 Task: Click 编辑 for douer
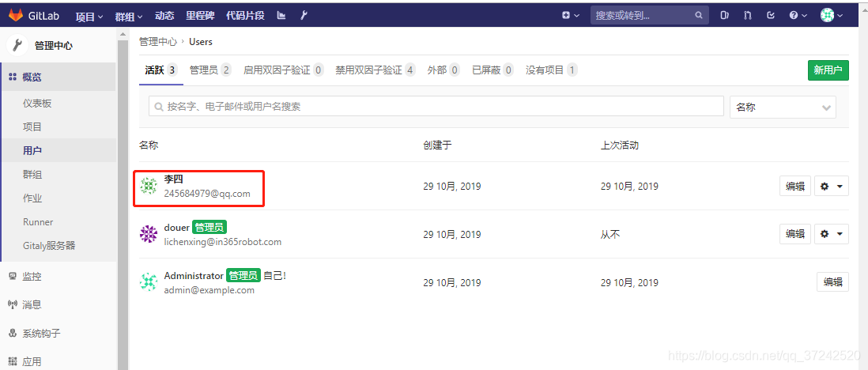coord(795,234)
